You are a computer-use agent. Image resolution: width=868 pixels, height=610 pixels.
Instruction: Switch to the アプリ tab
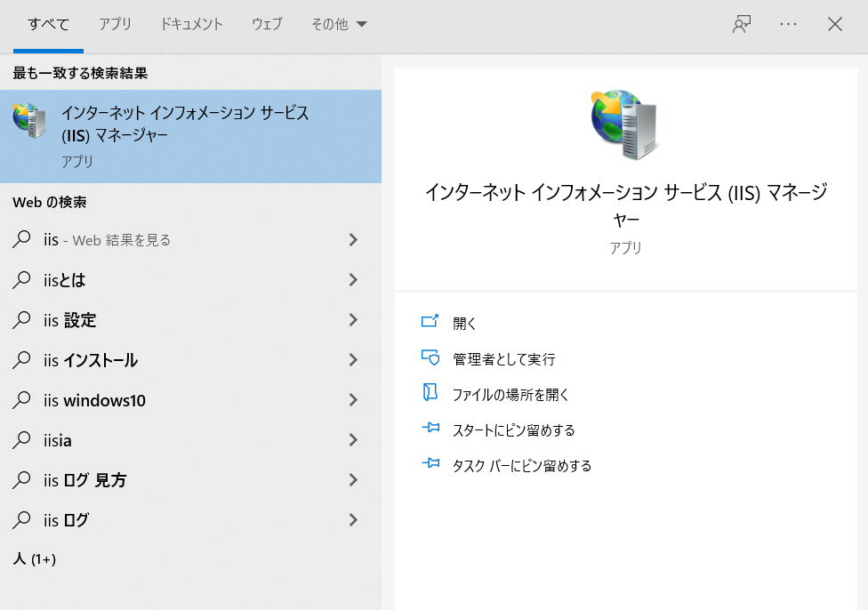point(115,24)
